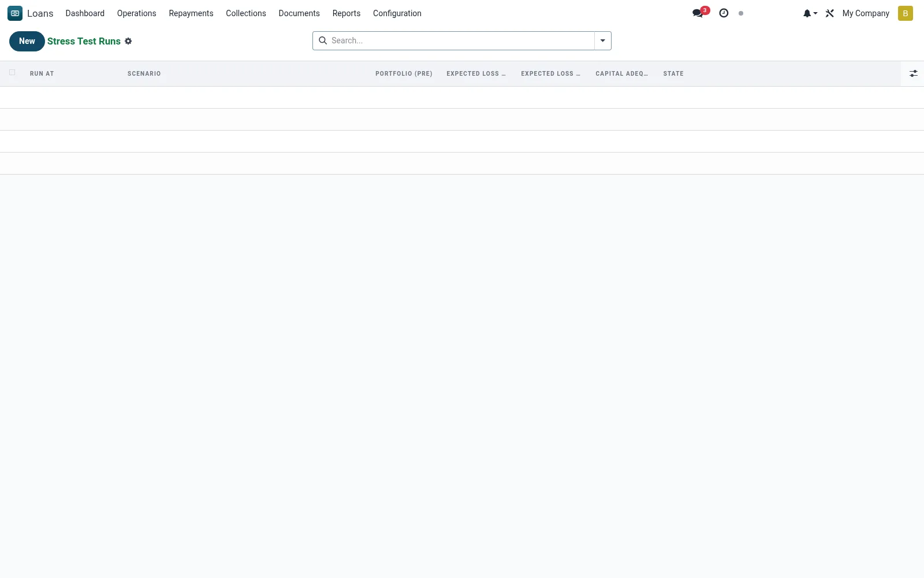Viewport: 924px width, 578px height.
Task: Sort by the State column header
Action: (673, 73)
